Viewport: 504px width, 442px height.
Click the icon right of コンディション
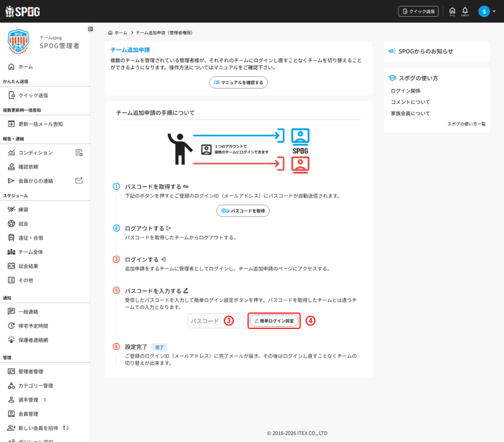[79, 153]
